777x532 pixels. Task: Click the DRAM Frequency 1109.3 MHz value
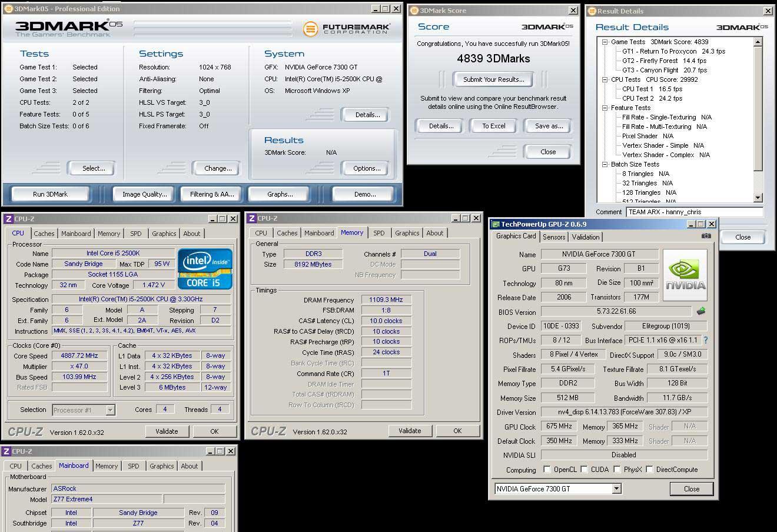pos(386,300)
